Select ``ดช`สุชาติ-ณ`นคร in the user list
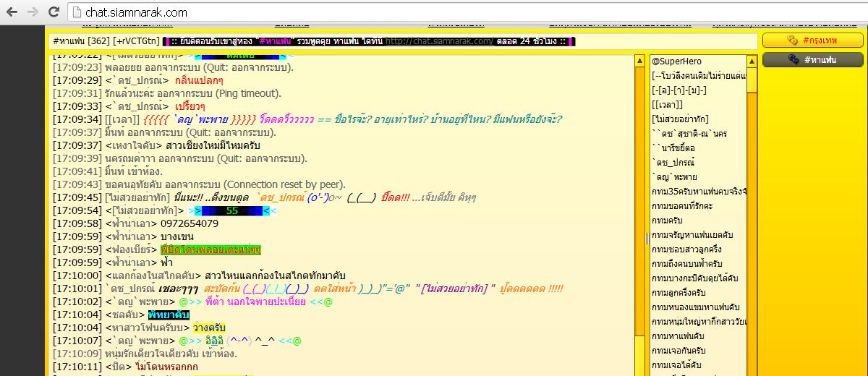Image resolution: width=868 pixels, height=376 pixels. (689, 134)
